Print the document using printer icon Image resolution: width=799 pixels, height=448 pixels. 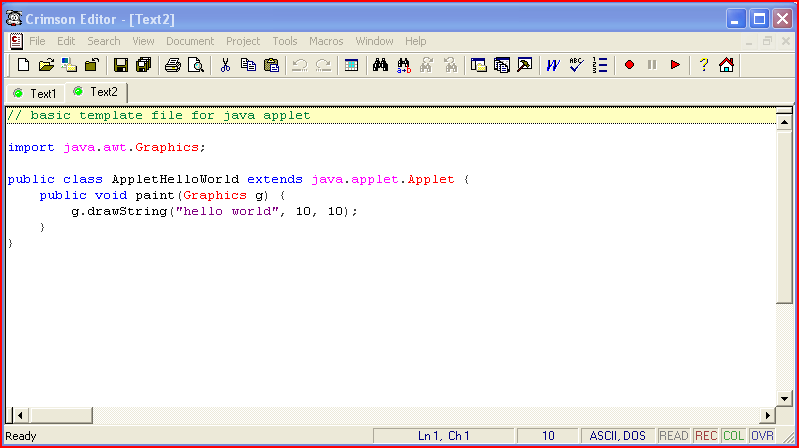[173, 65]
